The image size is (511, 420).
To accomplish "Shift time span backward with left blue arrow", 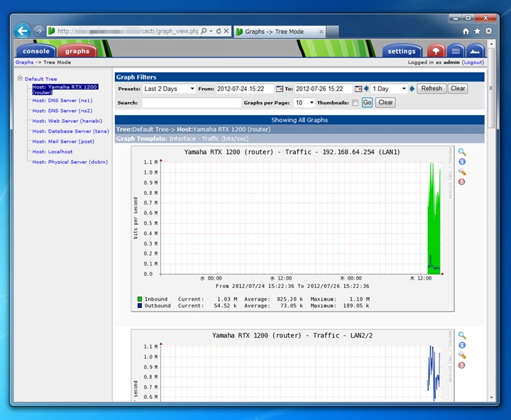I will coord(366,89).
